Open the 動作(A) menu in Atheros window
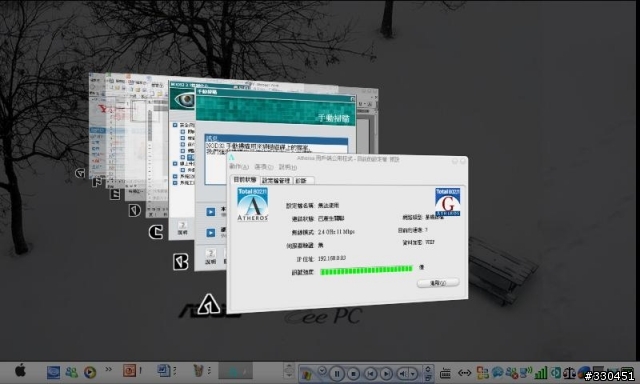Viewport: 640px width, 384px height. pos(238,166)
